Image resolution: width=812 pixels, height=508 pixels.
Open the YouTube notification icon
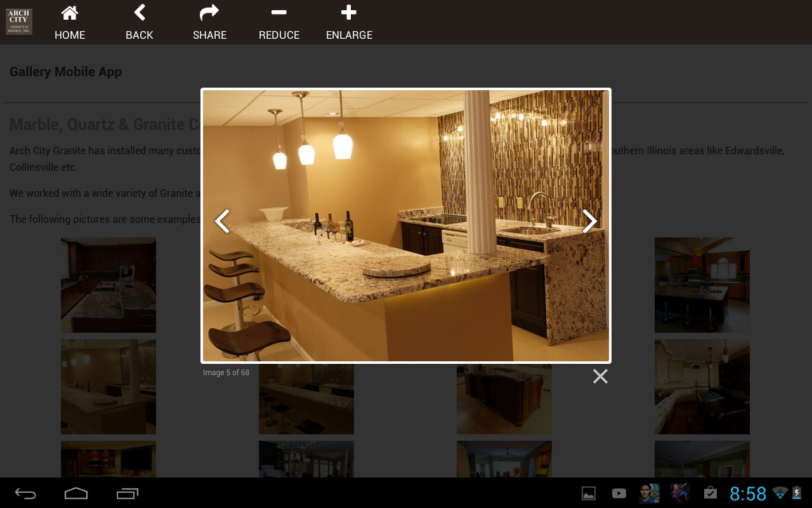(619, 493)
